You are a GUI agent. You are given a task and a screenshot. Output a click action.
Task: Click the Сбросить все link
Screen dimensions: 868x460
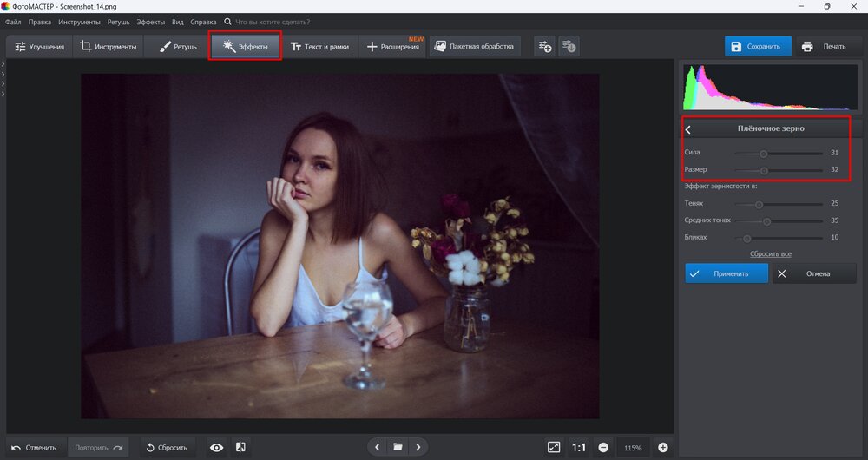(x=770, y=254)
